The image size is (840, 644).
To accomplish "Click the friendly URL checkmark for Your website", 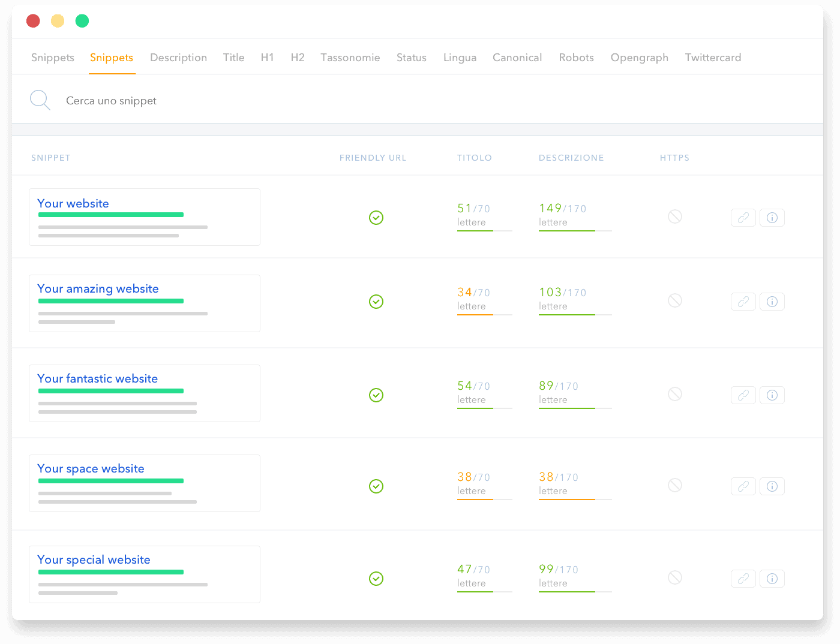I will (376, 217).
